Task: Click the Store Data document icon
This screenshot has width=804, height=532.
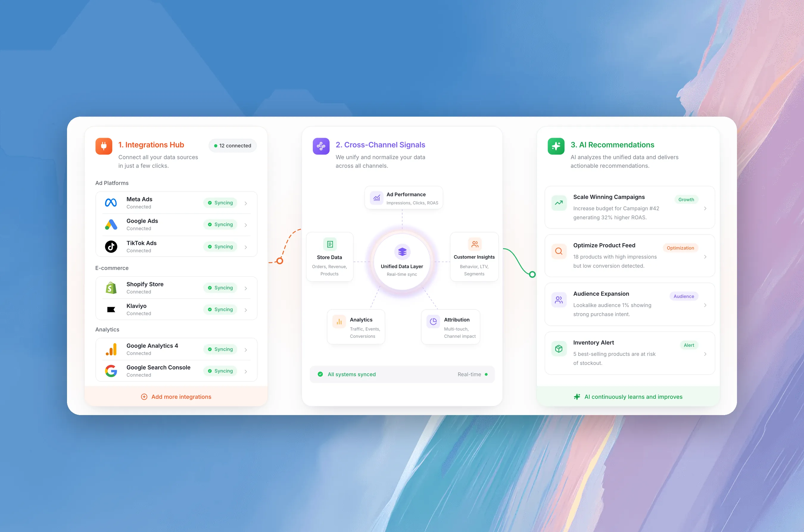Action: click(x=330, y=244)
